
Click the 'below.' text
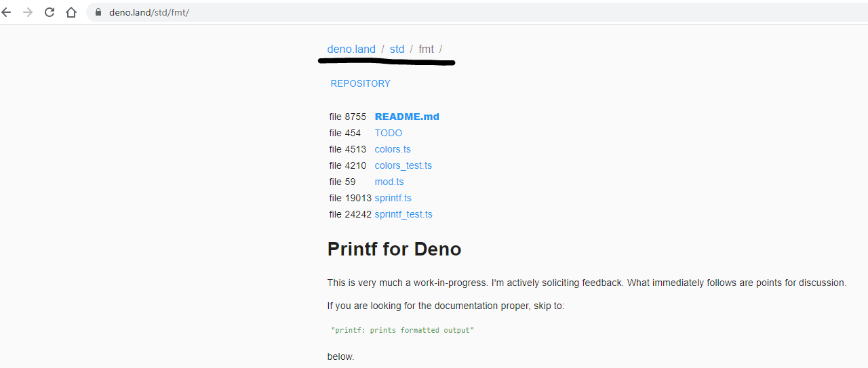pyautogui.click(x=340, y=356)
